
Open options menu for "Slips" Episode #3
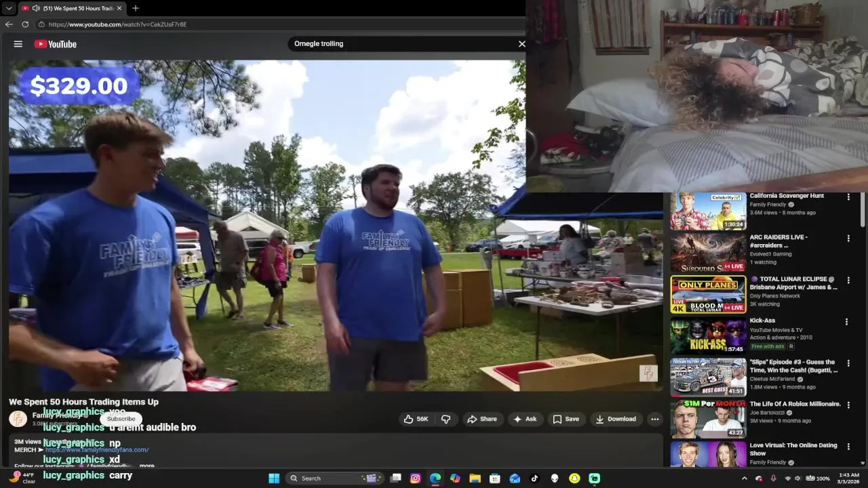click(x=848, y=363)
